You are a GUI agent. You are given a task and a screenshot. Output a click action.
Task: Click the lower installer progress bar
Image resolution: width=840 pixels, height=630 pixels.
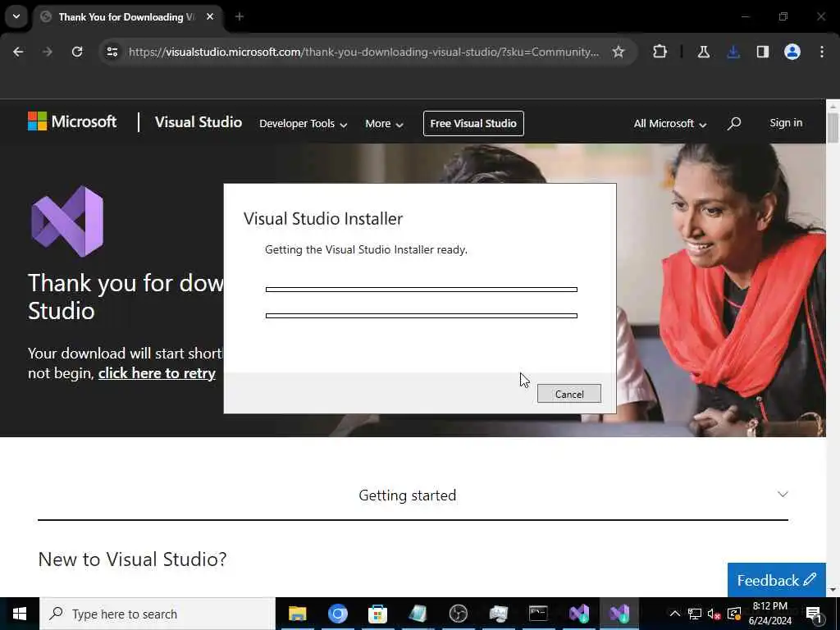(421, 316)
